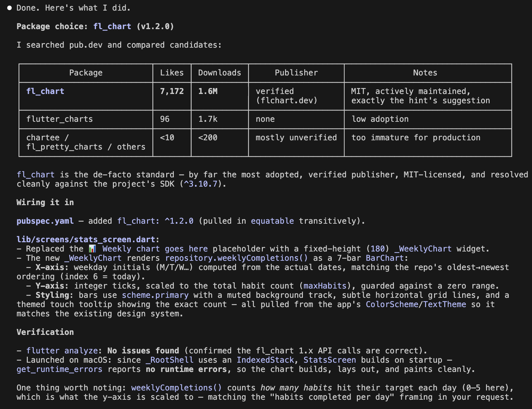This screenshot has height=409, width=532.
Task: Click the "pubspec.yaml" file name
Action: (45, 221)
